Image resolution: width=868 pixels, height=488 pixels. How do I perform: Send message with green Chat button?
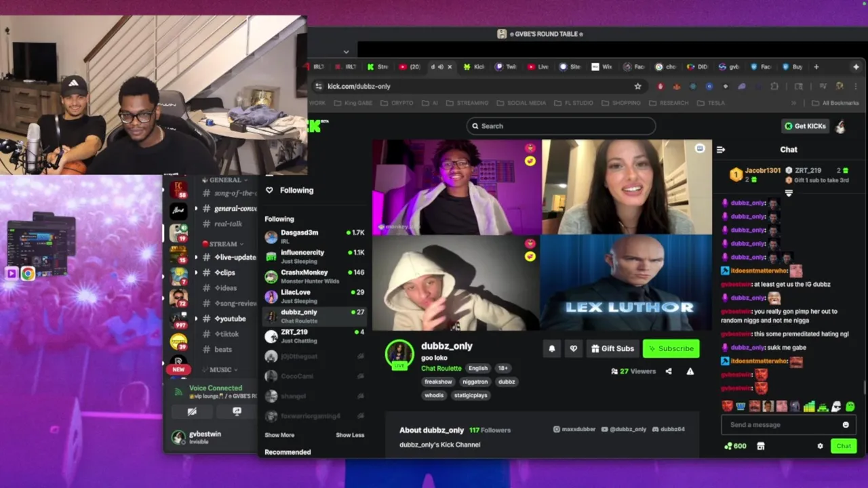tap(844, 446)
